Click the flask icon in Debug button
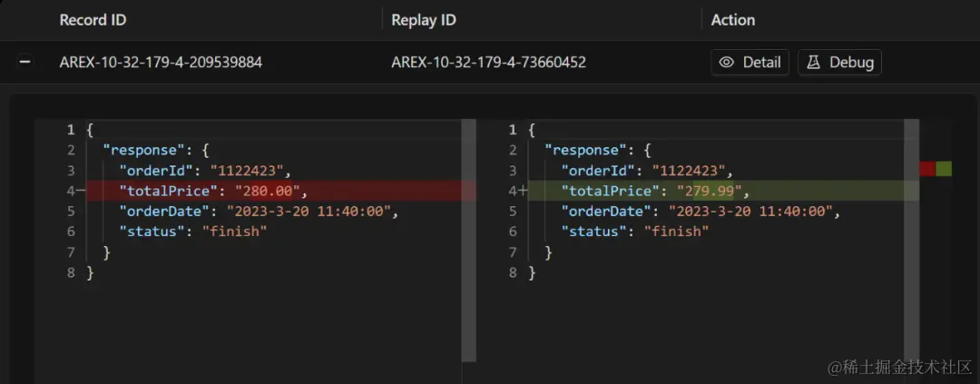 coord(813,63)
